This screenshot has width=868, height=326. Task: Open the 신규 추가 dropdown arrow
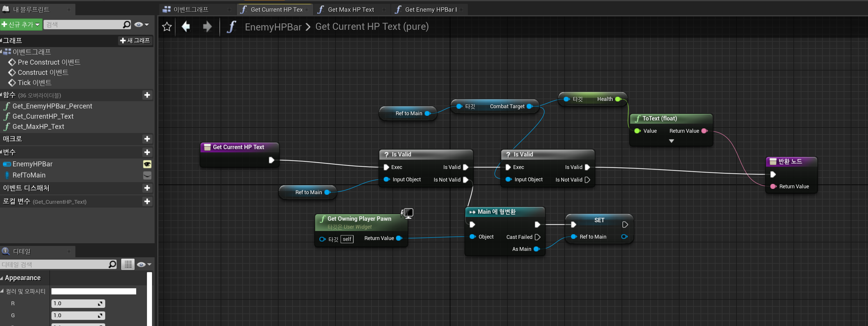tap(37, 24)
